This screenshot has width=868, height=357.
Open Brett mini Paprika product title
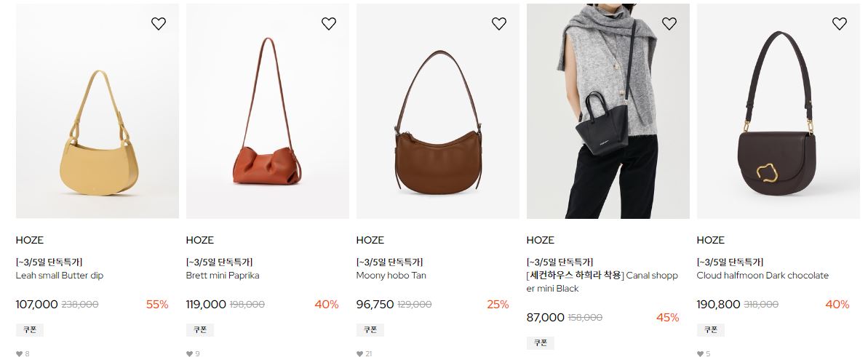point(223,275)
